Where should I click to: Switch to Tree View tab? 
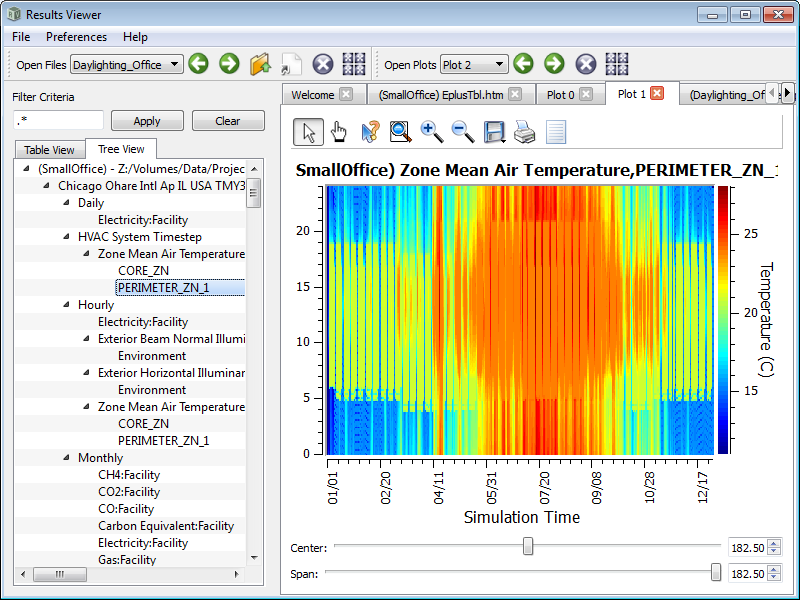point(121,148)
